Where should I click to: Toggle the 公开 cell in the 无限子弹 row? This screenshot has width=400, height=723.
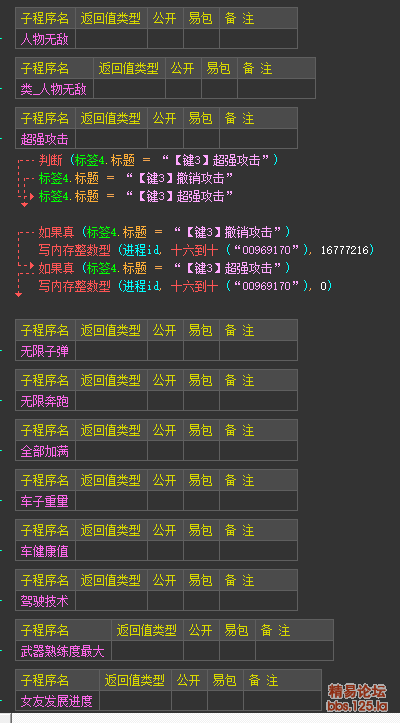tap(165, 351)
